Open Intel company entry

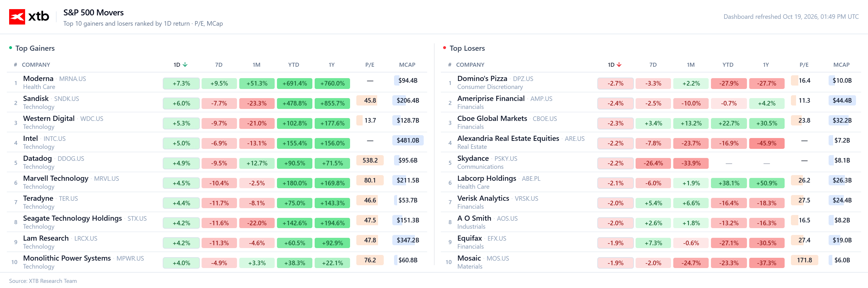click(x=30, y=138)
